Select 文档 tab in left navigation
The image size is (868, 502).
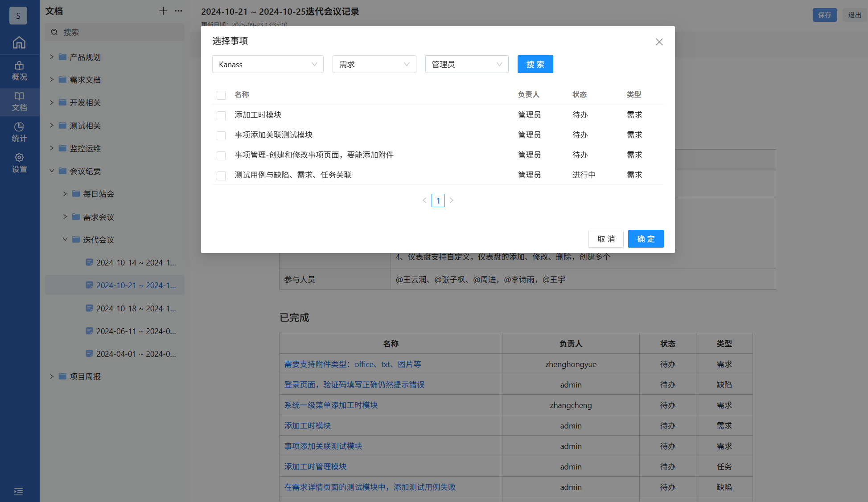(19, 102)
